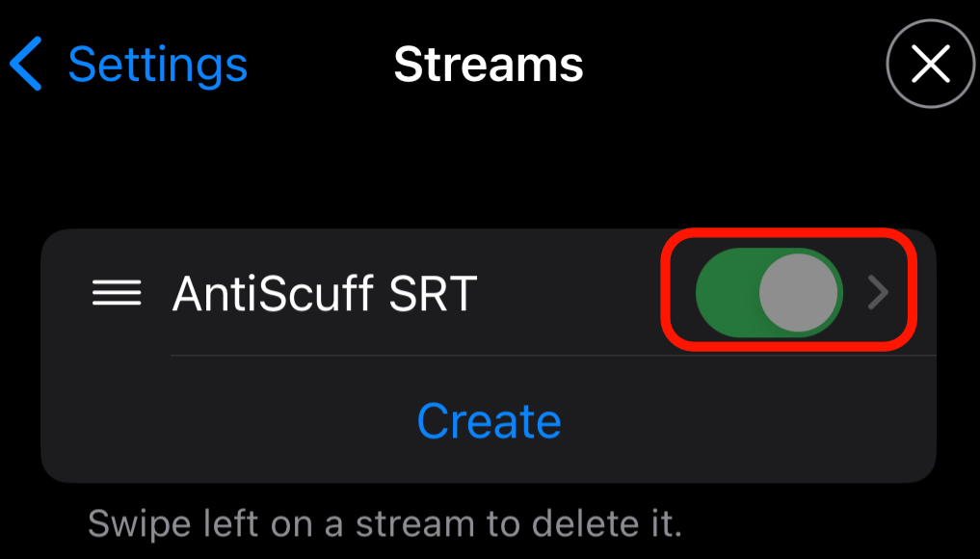Click the swipe-to-delete hint text

point(385,524)
